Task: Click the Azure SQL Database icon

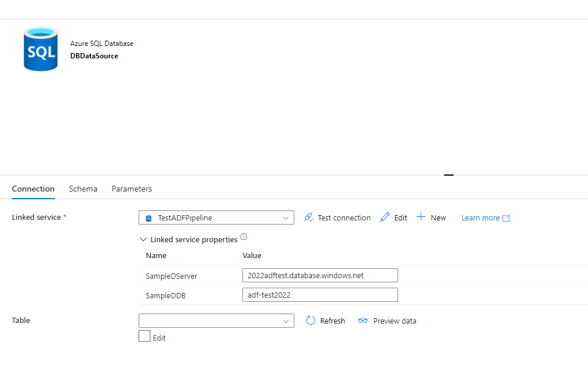Action: tap(41, 49)
